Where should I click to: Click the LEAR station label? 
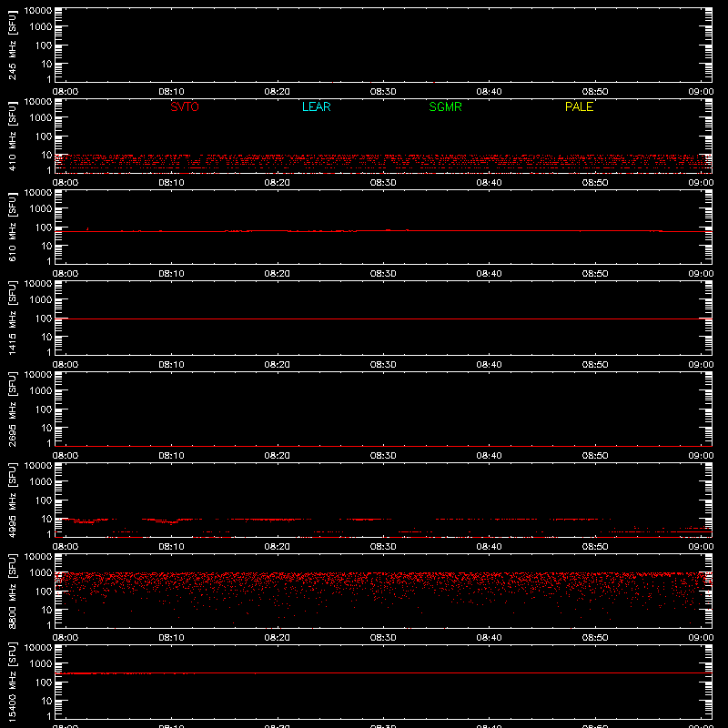[x=316, y=106]
